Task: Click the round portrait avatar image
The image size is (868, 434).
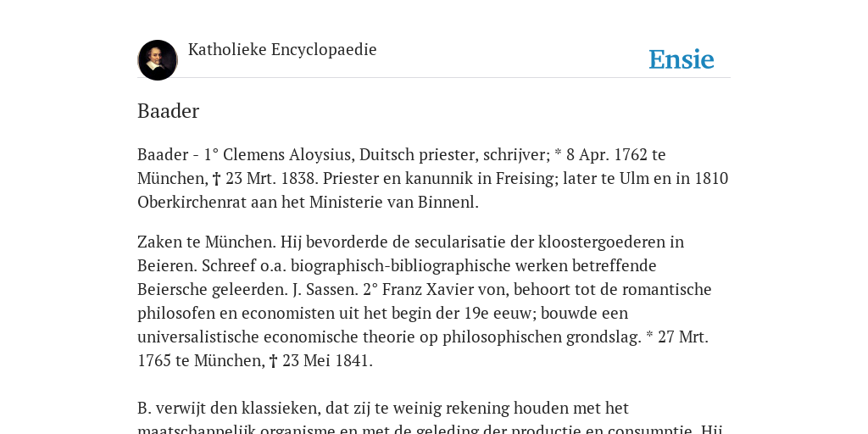Action: 158,60
